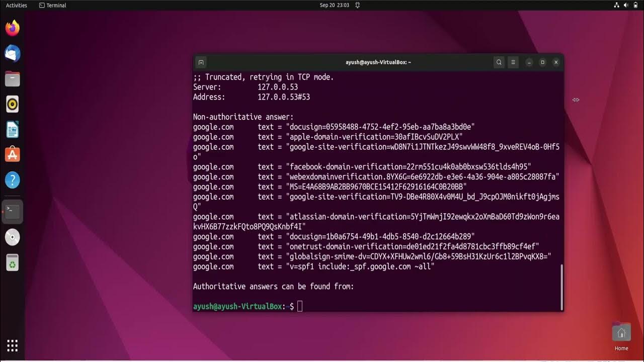Click the Non-authoritative answer: heading

click(x=244, y=117)
